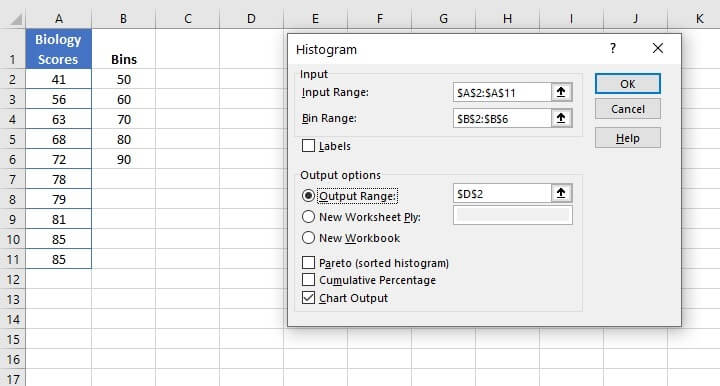Confirm the histogram with OK
This screenshot has height=386, width=720.
[x=628, y=84]
